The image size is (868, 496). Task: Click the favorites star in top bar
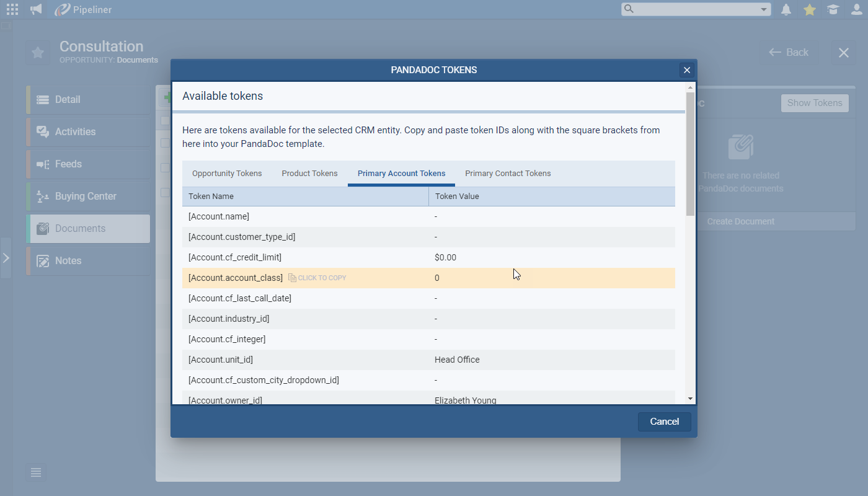[x=810, y=9]
